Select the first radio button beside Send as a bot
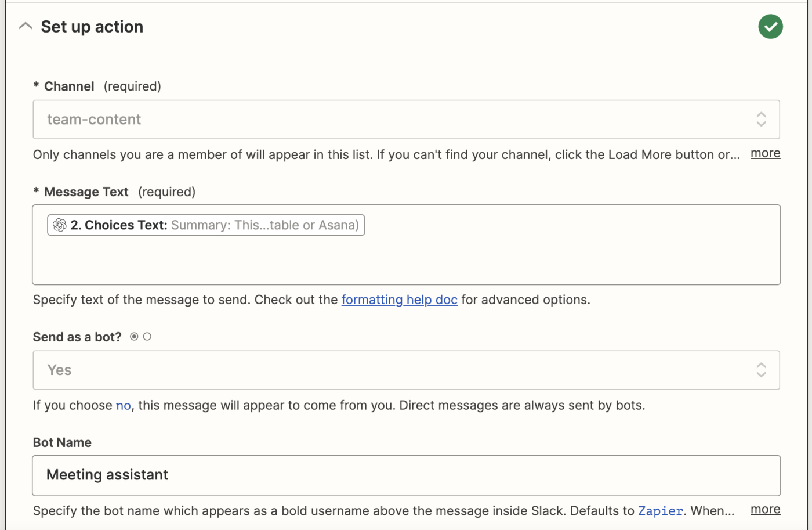The image size is (812, 530). pyautogui.click(x=134, y=337)
